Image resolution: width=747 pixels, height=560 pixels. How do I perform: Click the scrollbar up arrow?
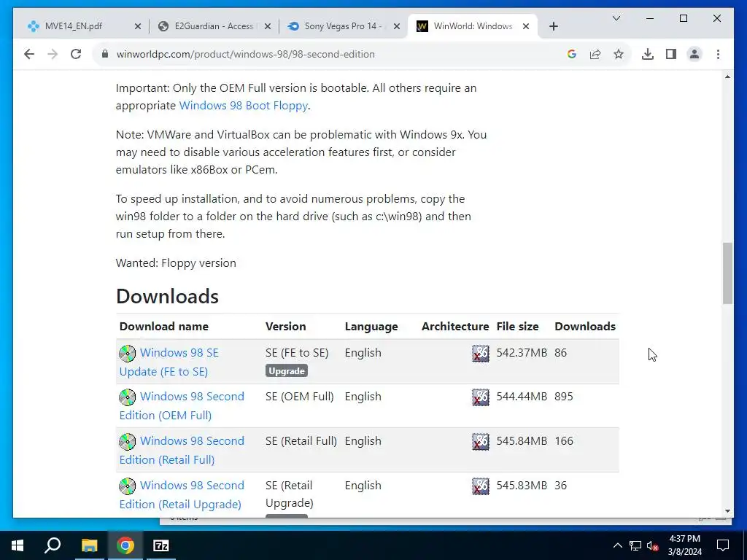(727, 77)
